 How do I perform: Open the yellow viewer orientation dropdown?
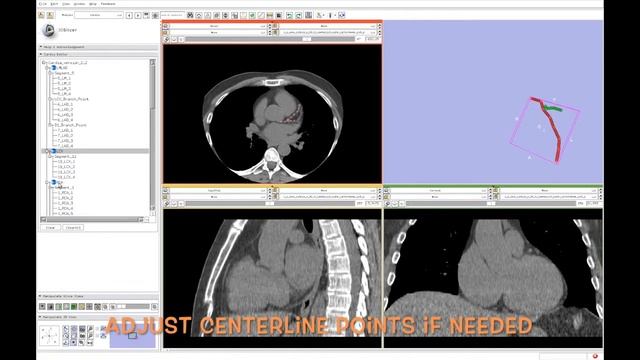[x=218, y=191]
